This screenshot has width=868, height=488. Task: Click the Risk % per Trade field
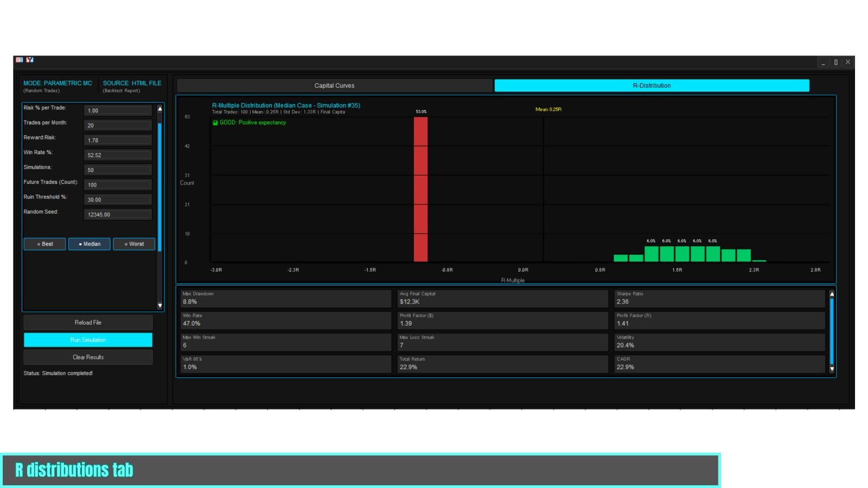pos(118,111)
